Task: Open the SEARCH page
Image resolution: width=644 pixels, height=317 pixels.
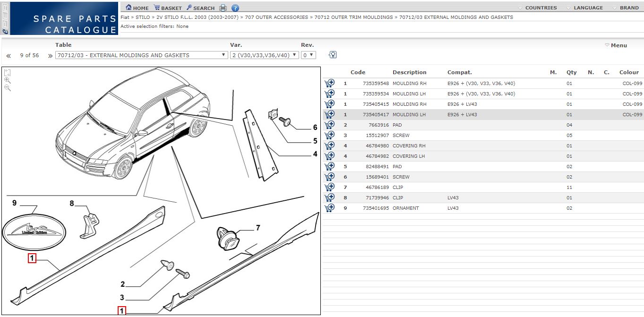Action: 200,8
